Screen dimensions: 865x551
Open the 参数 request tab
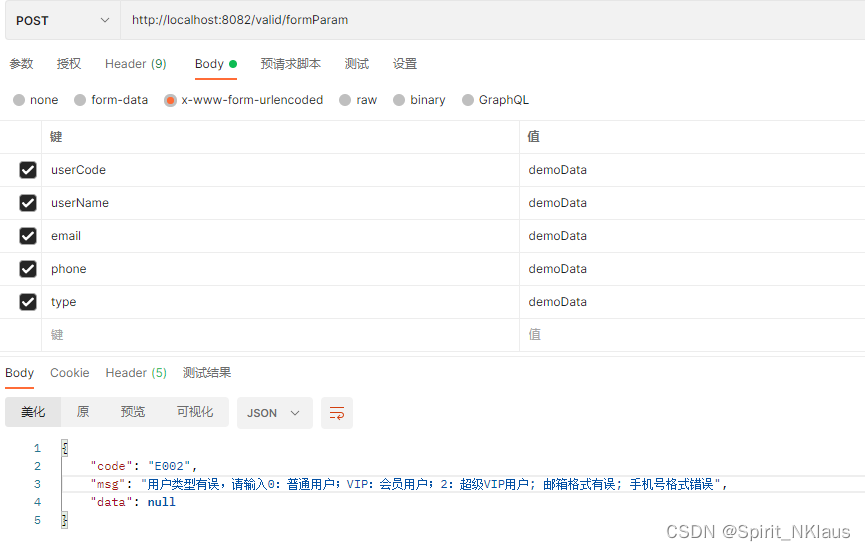[22, 64]
